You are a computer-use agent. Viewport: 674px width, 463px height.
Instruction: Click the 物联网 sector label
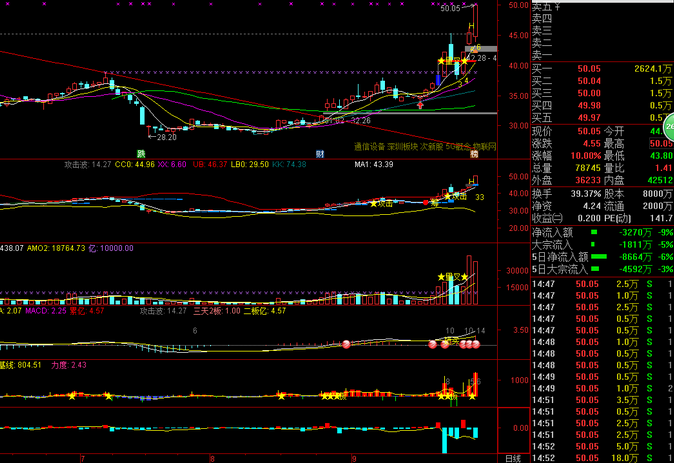(484, 147)
